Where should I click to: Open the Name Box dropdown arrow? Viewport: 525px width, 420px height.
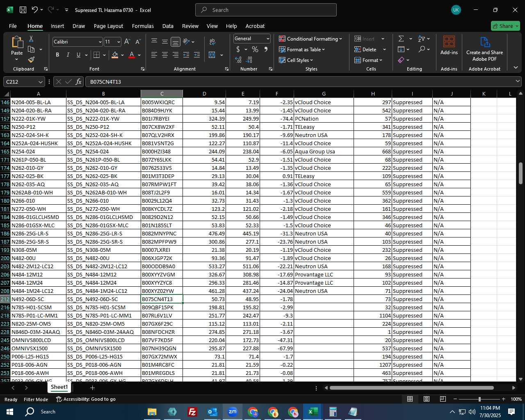tap(40, 82)
